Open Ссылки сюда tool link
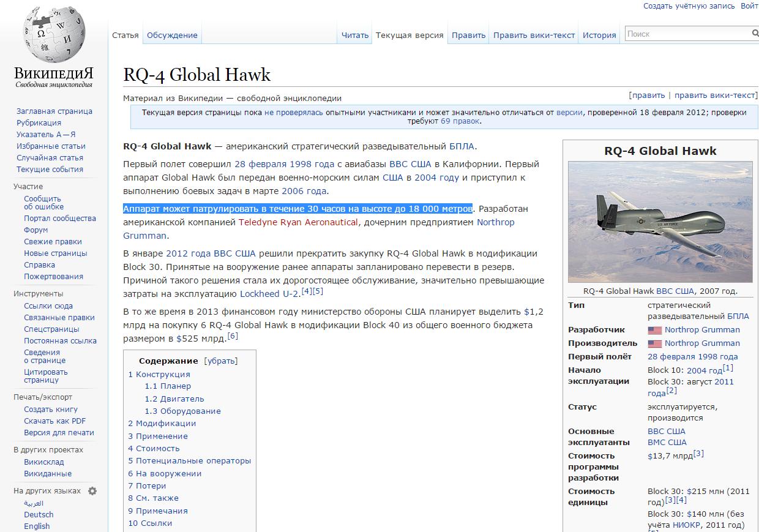The image size is (759, 532). tap(48, 306)
